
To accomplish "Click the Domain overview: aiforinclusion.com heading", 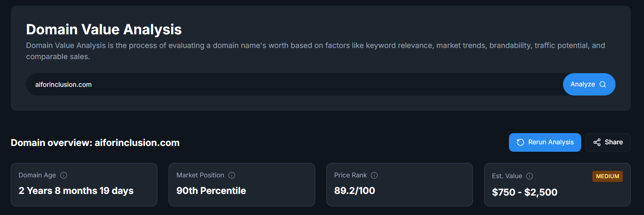I will point(95,143).
